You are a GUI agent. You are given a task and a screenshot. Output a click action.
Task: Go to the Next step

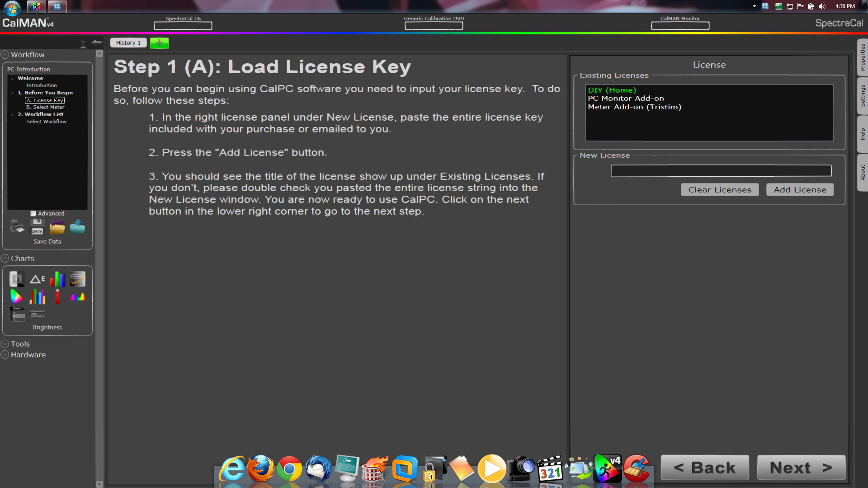(801, 468)
